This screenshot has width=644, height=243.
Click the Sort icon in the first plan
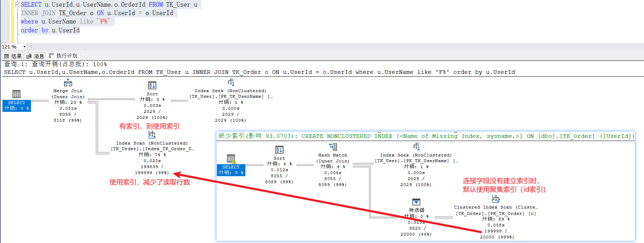(152, 85)
